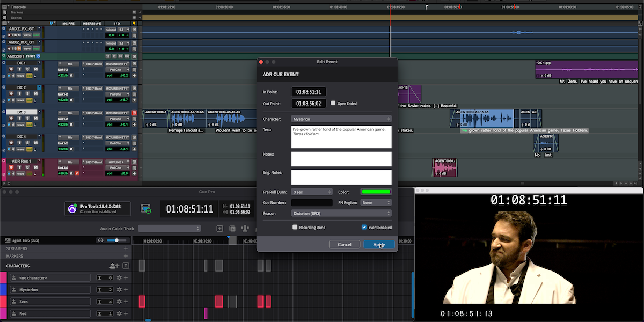Open the Pre Roll Durn dropdown

312,192
